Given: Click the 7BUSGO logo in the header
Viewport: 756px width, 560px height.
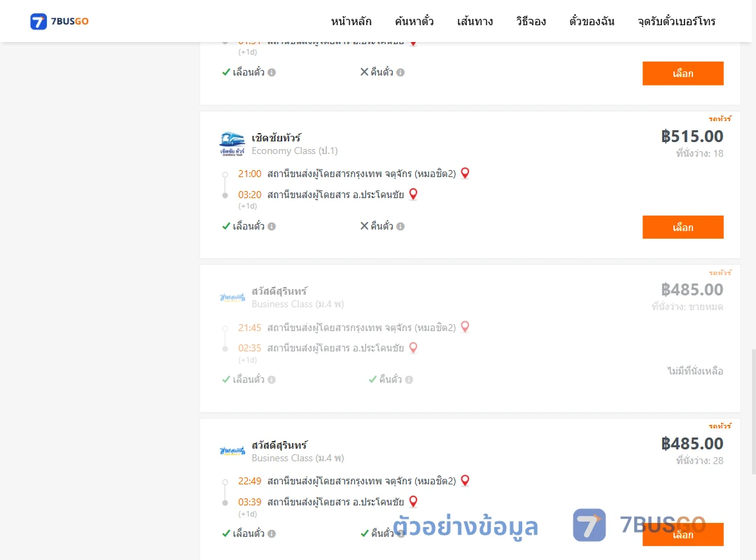Looking at the screenshot, I should (x=59, y=21).
